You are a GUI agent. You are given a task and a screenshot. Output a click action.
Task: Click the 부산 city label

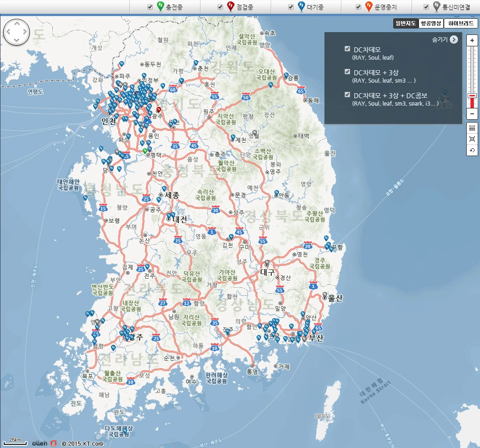316,338
